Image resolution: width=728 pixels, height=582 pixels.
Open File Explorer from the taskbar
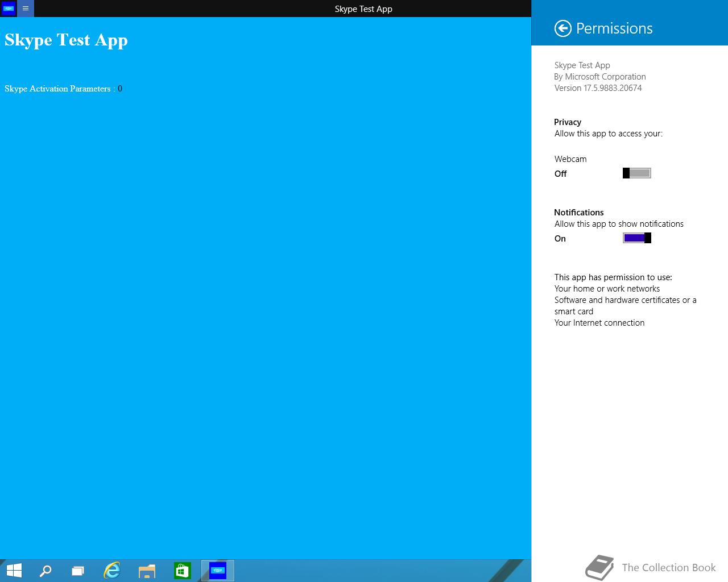point(147,570)
